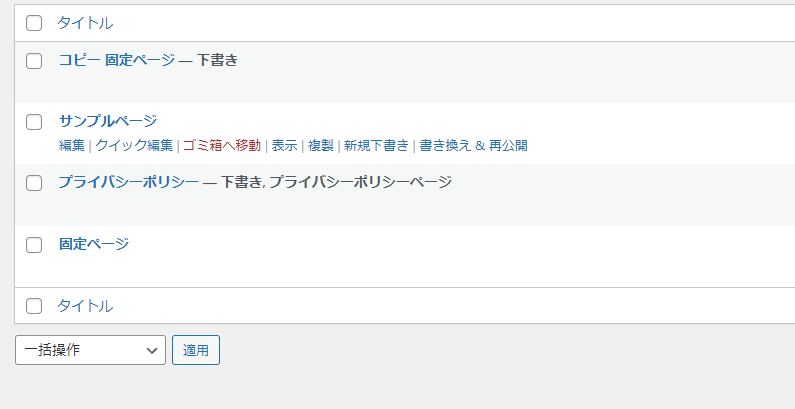The height and width of the screenshot is (409, 795).
Task: Open the コピー 固定ページ page title
Action: (x=117, y=60)
